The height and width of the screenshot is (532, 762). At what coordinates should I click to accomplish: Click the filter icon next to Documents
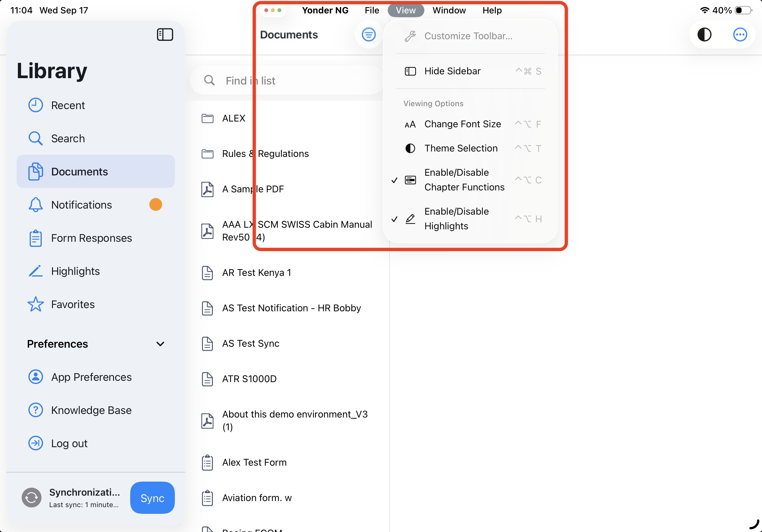tap(368, 34)
